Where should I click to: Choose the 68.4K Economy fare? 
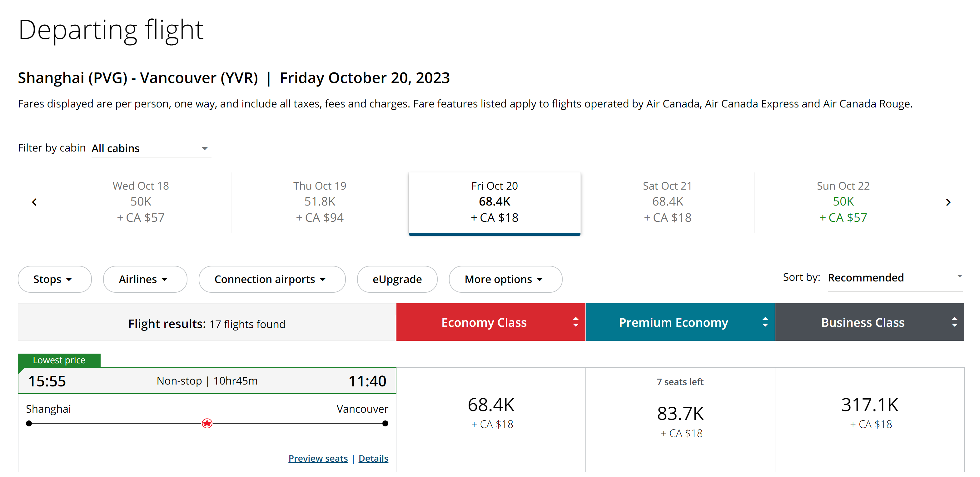pos(491,419)
